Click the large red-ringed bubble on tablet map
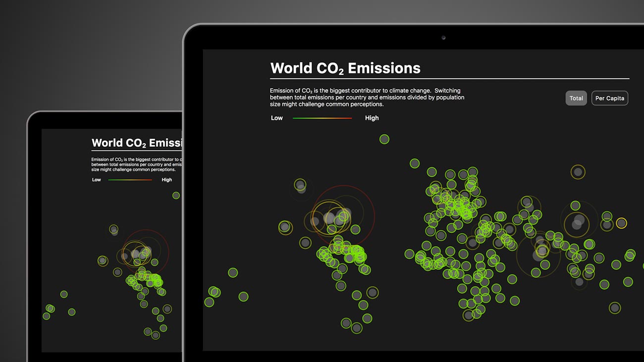644x362 pixels. click(145, 252)
